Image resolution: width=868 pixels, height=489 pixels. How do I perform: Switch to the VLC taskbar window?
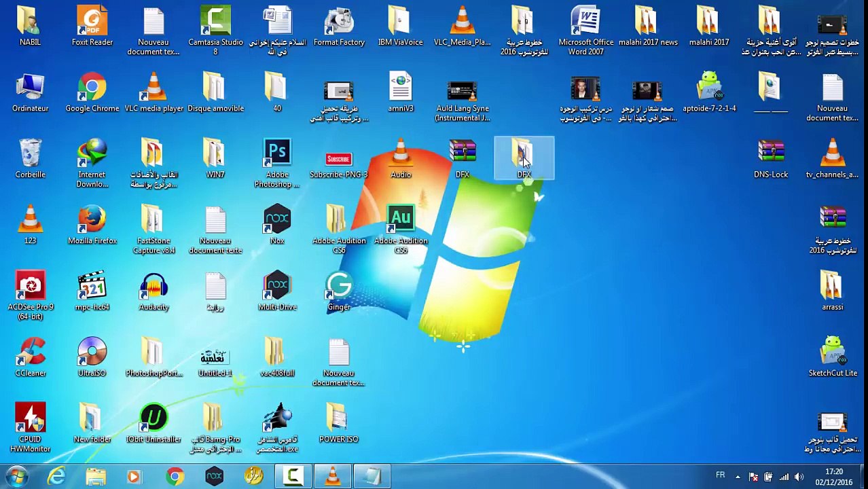333,477
